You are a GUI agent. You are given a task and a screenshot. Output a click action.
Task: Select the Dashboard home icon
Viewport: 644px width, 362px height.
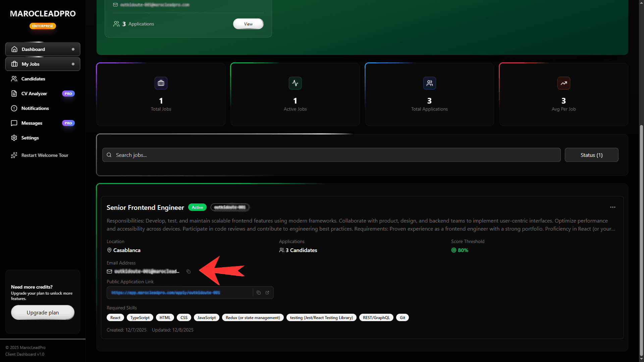(14, 49)
